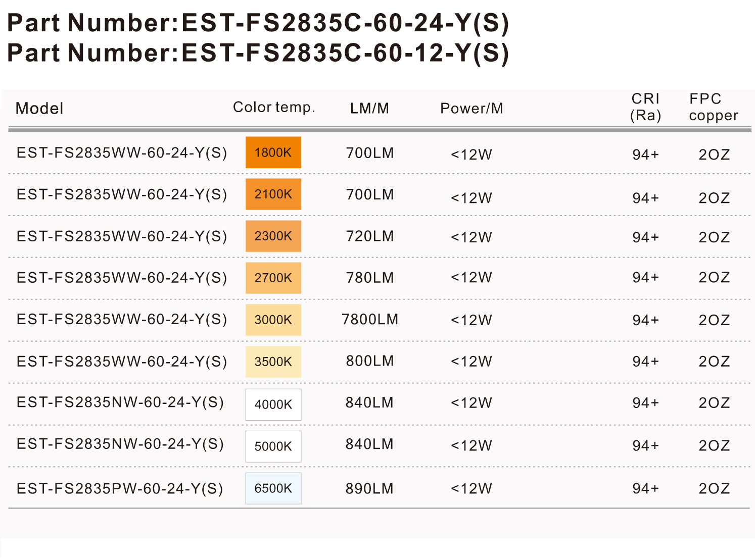This screenshot has width=755, height=560.
Task: Click the CRI (Ra) column header
Action: (646, 107)
